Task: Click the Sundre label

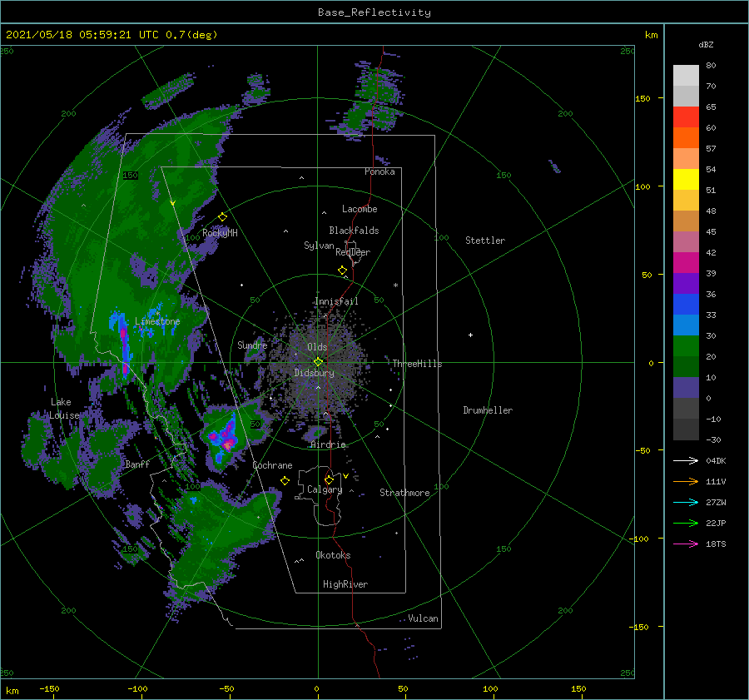Action: 252,345
